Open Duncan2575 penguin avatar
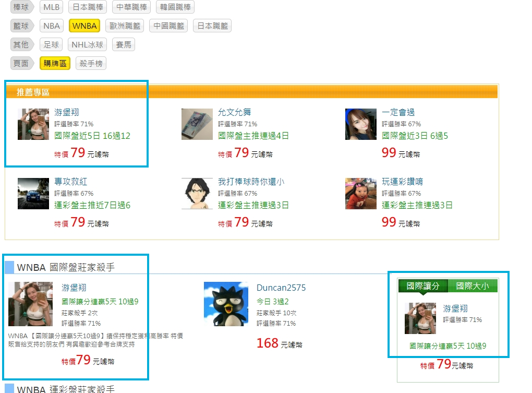Image resolution: width=532 pixels, height=393 pixels. 226,304
